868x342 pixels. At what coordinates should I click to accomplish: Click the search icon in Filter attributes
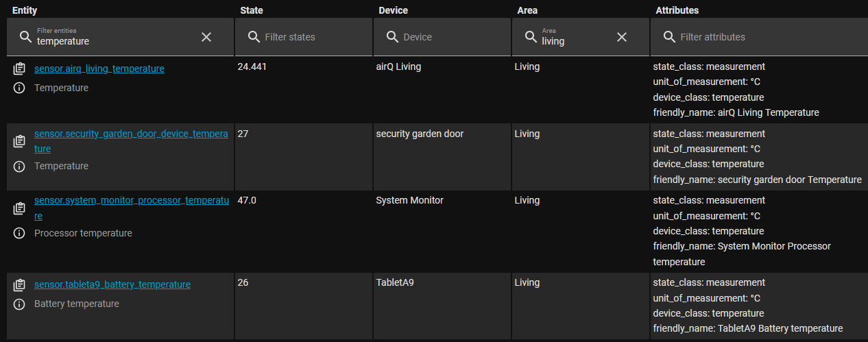point(668,37)
